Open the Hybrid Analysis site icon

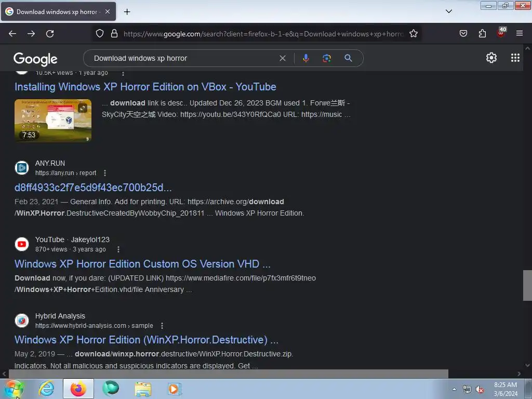[x=22, y=320]
